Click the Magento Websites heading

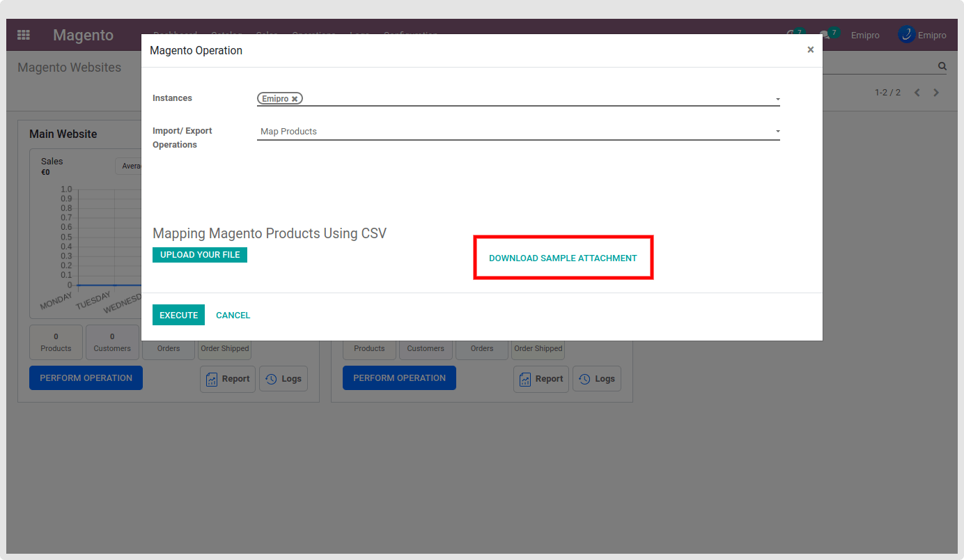[70, 68]
